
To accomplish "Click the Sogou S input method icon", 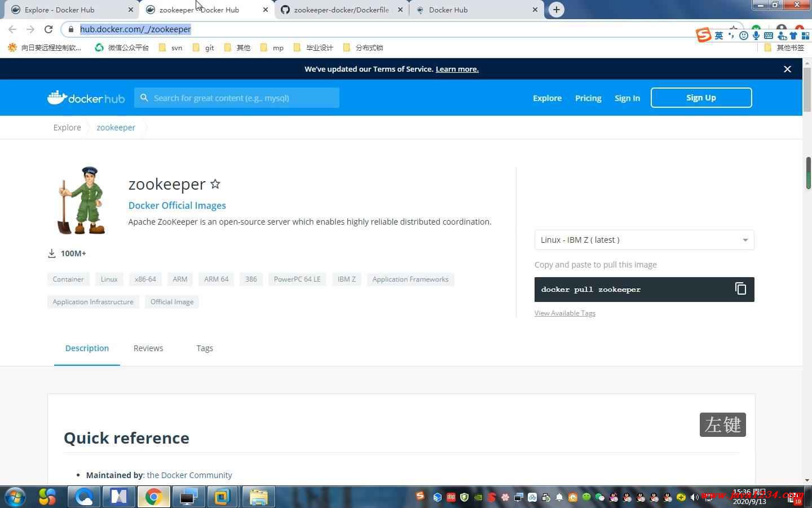I will click(703, 35).
